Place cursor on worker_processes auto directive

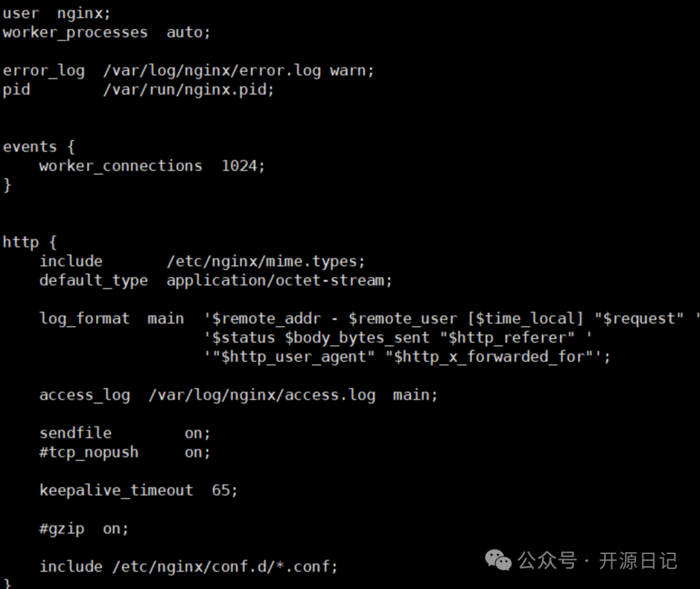[107, 32]
